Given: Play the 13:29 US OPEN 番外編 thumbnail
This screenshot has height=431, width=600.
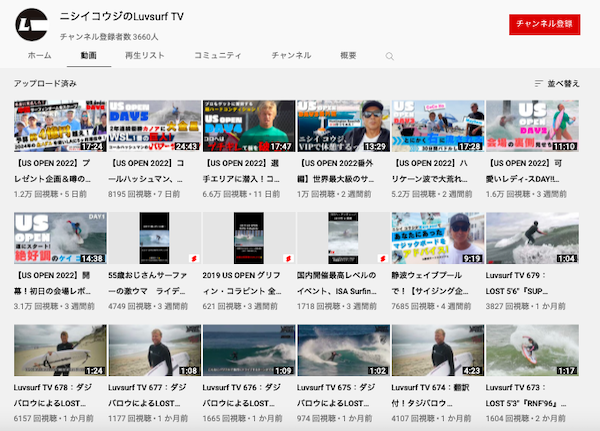Looking at the screenshot, I should pos(344,126).
